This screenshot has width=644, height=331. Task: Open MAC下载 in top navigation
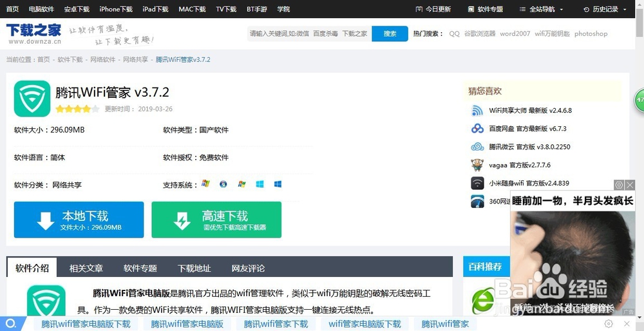coord(192,9)
